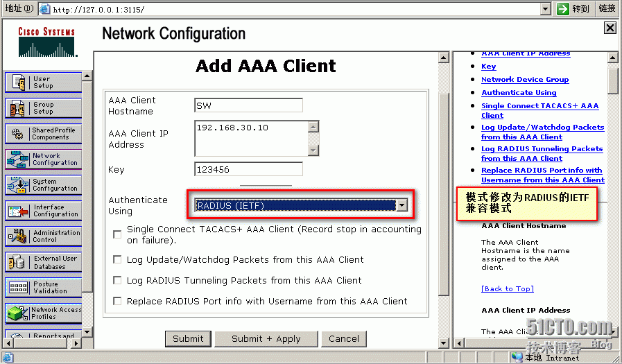The image size is (622, 364).
Task: Open User Setup from the sidebar
Action: pyautogui.click(x=43, y=82)
